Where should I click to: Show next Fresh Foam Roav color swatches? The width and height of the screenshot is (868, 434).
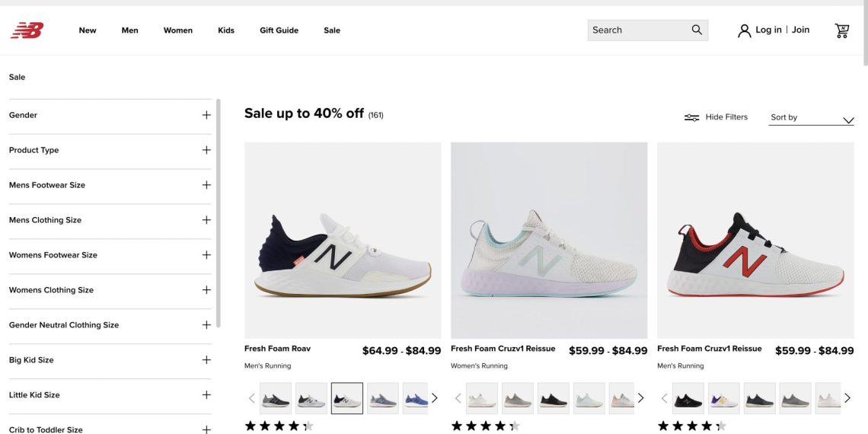(435, 398)
